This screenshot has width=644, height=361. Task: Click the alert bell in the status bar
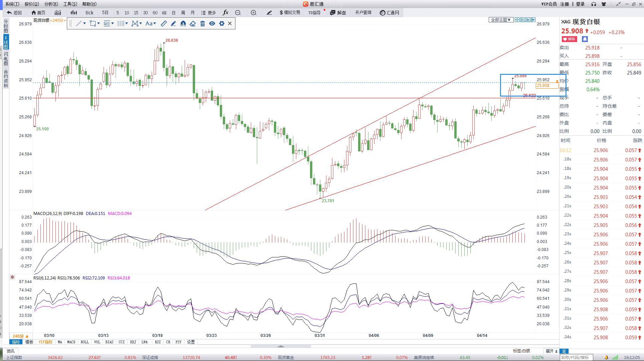[x=606, y=358]
